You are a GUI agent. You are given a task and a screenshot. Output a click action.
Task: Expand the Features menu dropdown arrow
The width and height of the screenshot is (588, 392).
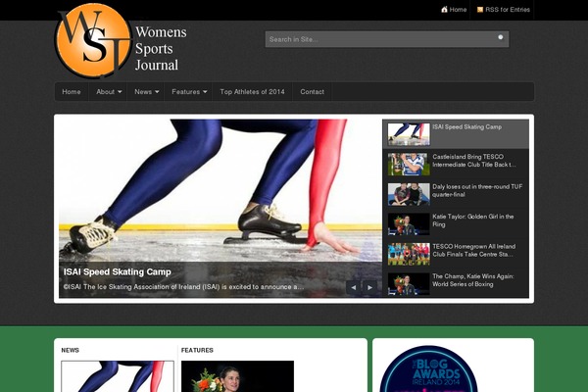(x=205, y=92)
